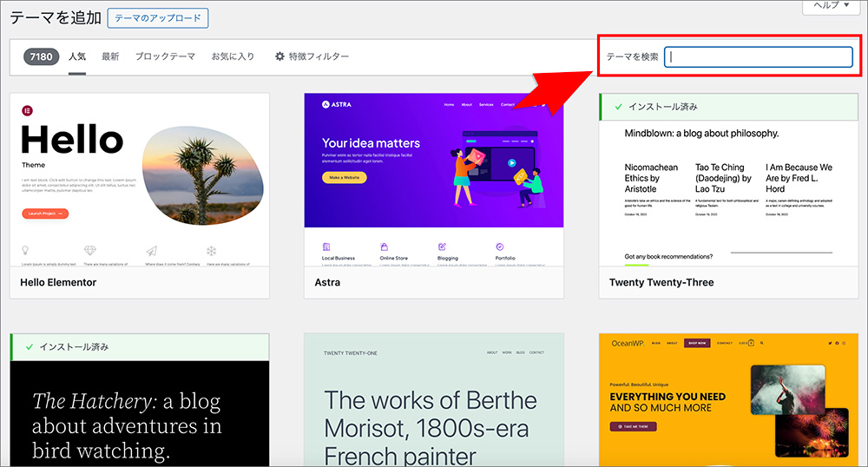Click the snowflake icon in Hello preview

point(212,251)
